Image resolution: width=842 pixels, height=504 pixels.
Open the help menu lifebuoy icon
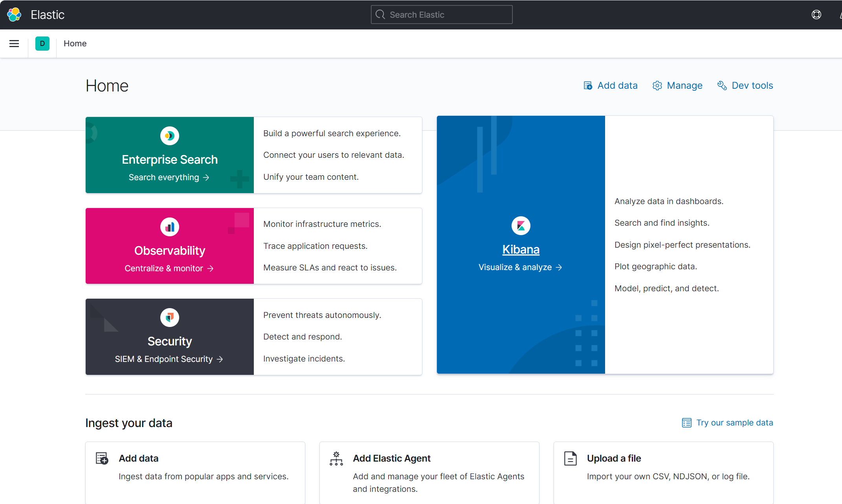pos(816,15)
